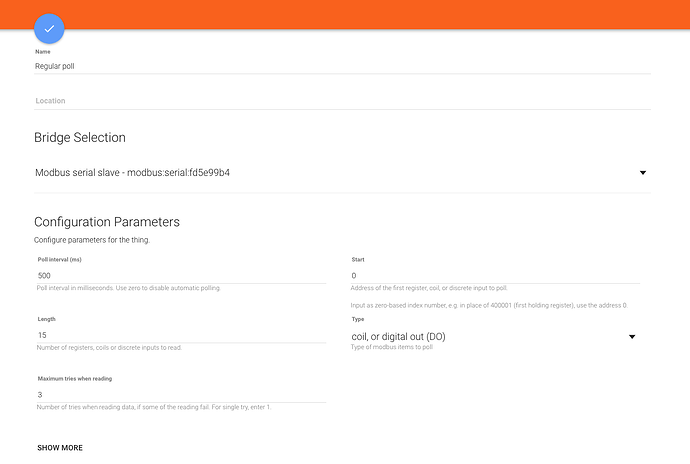This screenshot has height=464, width=690.
Task: Click the Bridge Selection heading
Action: tap(80, 138)
